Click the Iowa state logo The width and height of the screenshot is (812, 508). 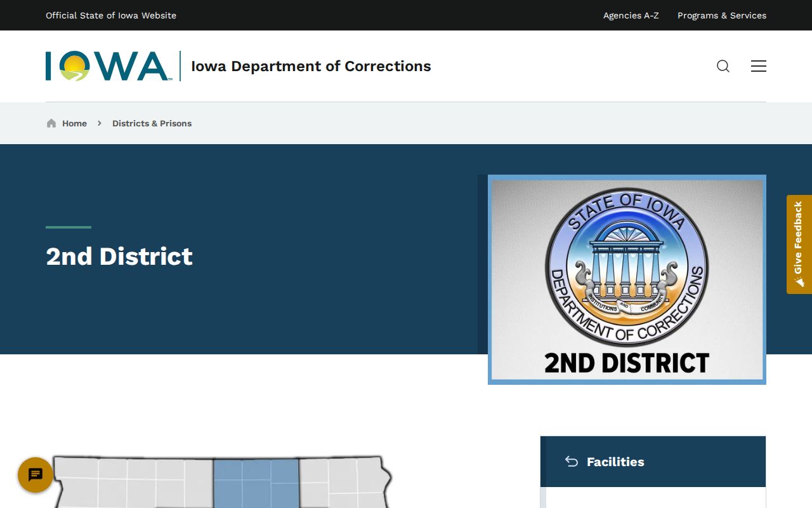[108, 66]
